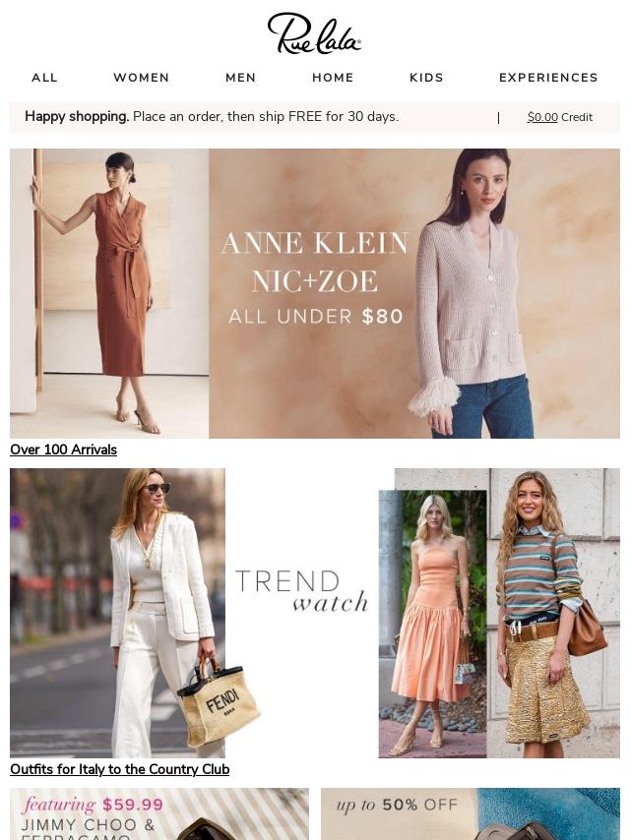
Task: Follow the Over 100 Arrivals link
Action: (x=63, y=450)
